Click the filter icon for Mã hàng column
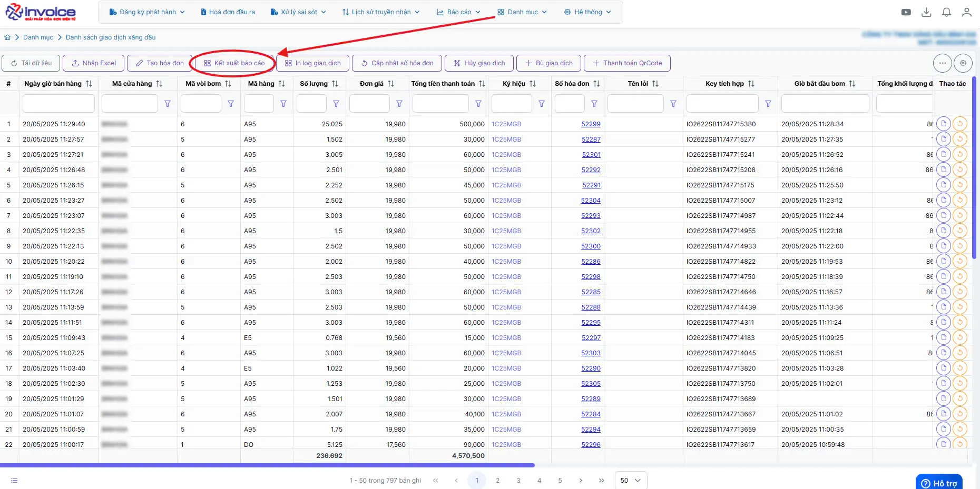 [x=283, y=104]
